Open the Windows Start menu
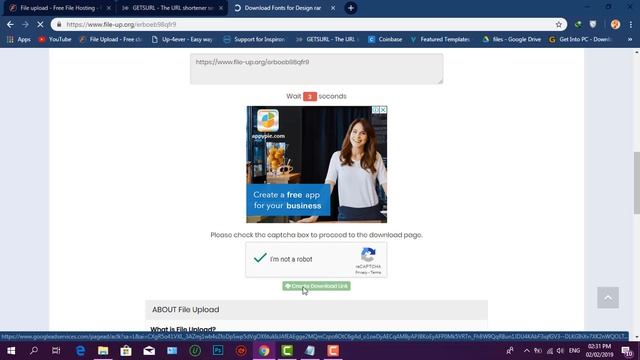This screenshot has width=640, height=360. tap(11, 351)
